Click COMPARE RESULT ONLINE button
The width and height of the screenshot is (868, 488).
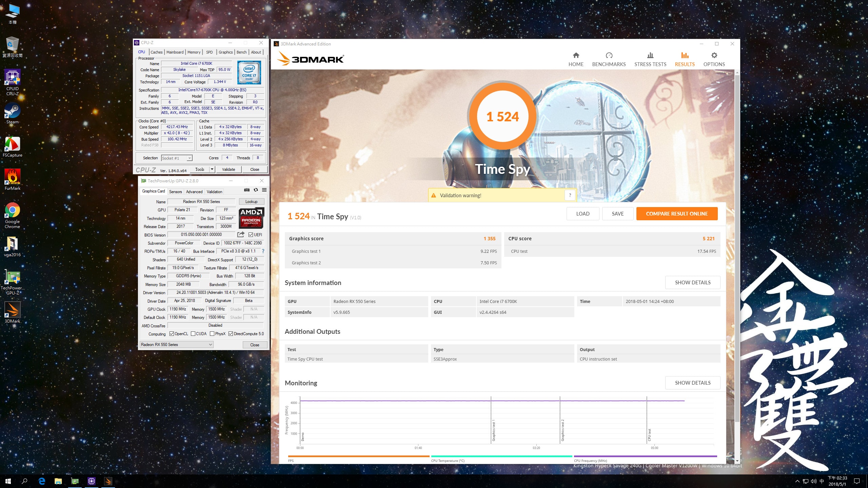677,213
